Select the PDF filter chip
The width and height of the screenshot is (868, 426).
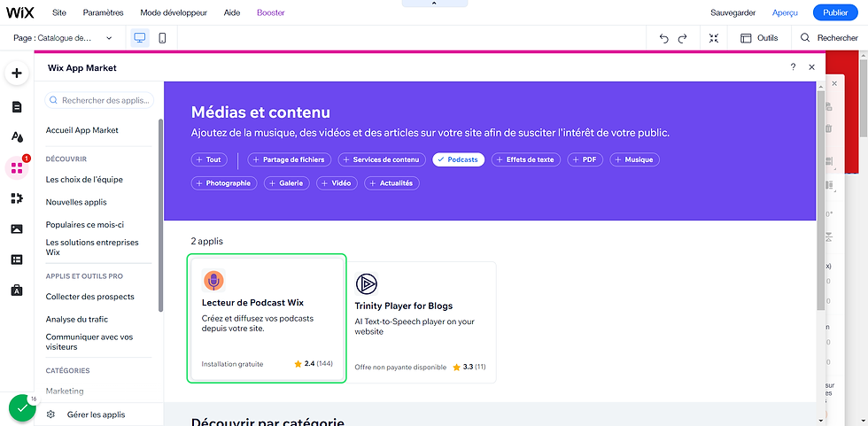tap(585, 159)
